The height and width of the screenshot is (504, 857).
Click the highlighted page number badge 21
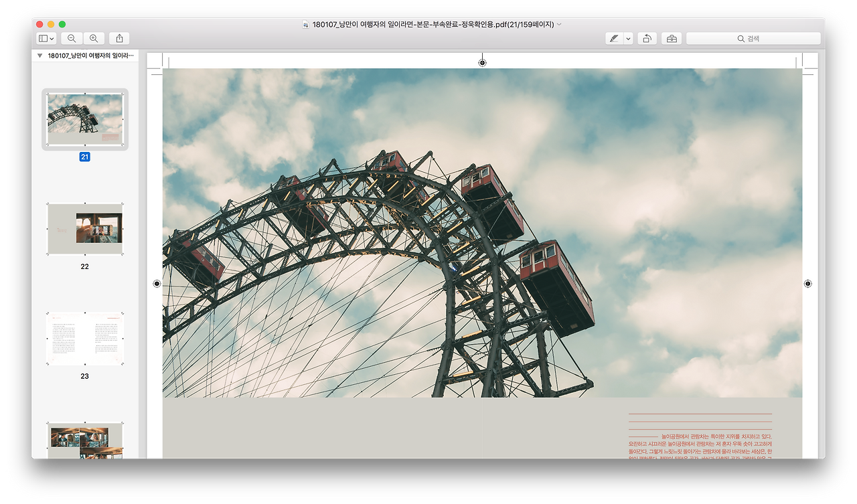pyautogui.click(x=84, y=157)
